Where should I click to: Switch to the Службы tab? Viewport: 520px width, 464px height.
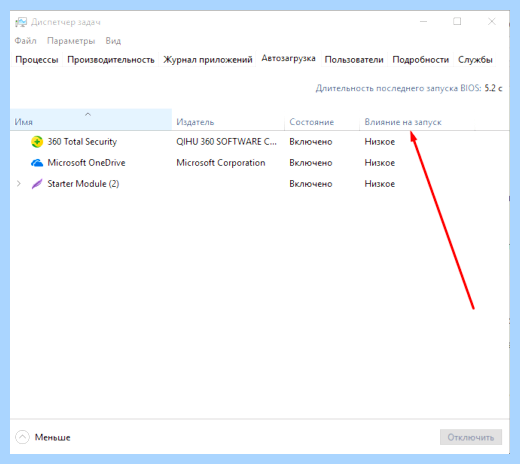(x=475, y=60)
